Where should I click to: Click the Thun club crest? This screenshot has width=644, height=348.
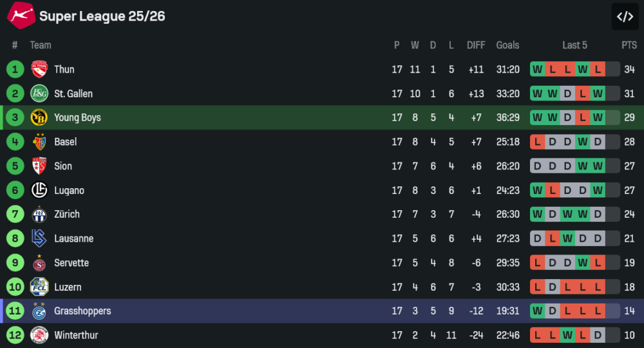pyautogui.click(x=39, y=70)
